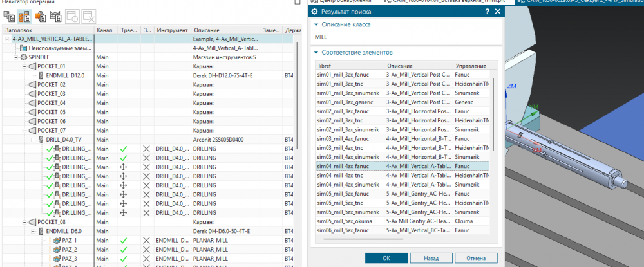Image resolution: width=644 pixels, height=267 pixels.
Task: Click the ENDMILL_D12.0 tool icon
Action: [41, 75]
